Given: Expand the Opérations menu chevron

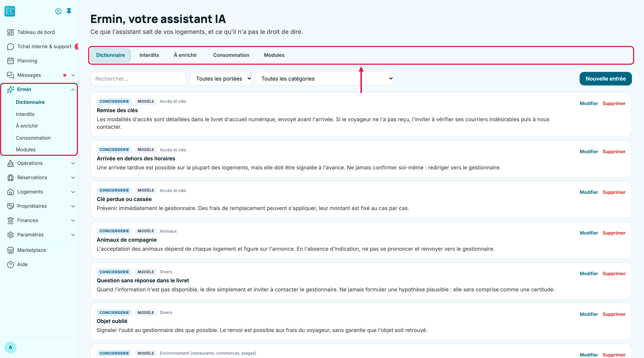Looking at the screenshot, I should click(73, 163).
